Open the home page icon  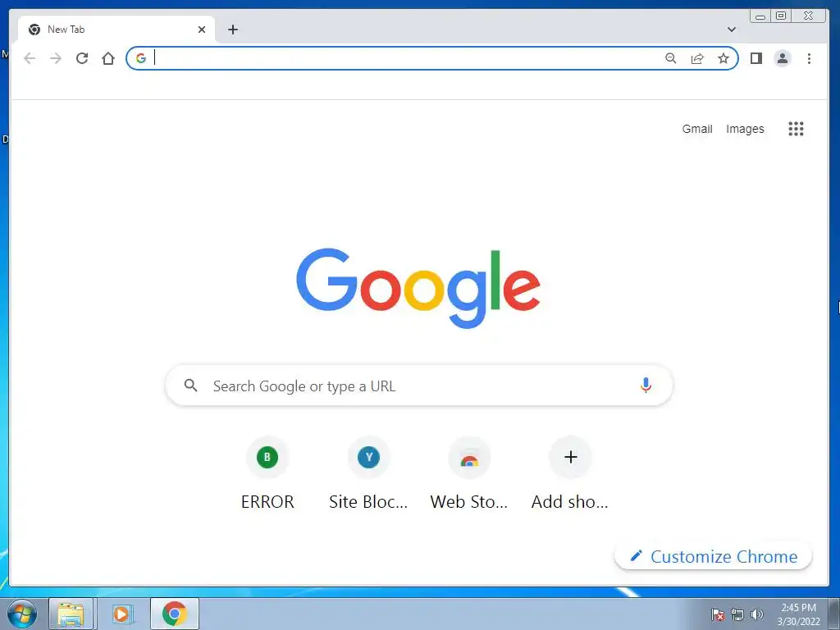coord(108,58)
